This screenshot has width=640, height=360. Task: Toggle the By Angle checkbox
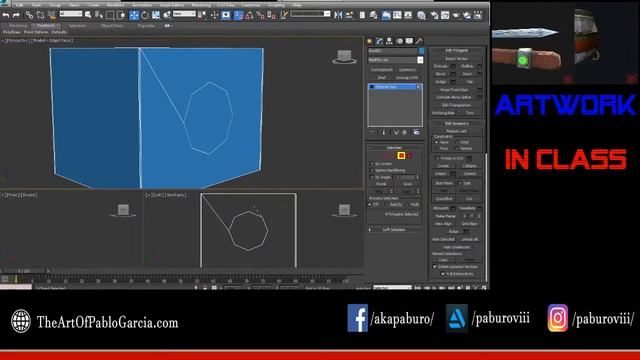tap(372, 177)
